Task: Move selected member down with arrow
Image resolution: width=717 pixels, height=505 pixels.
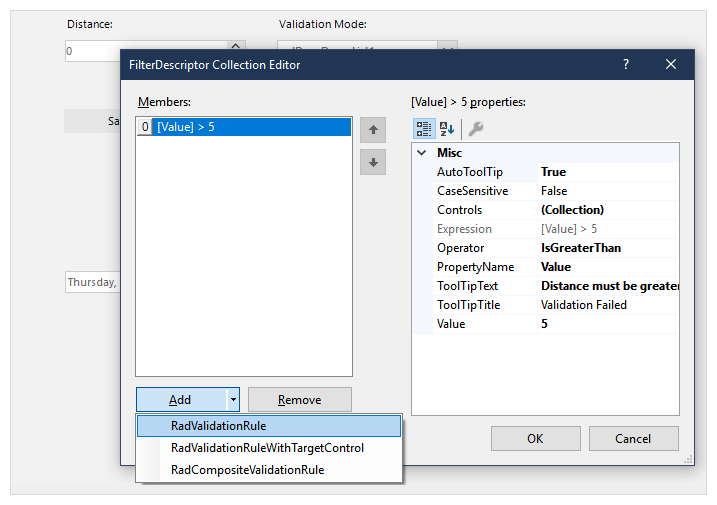Action: coord(373,162)
